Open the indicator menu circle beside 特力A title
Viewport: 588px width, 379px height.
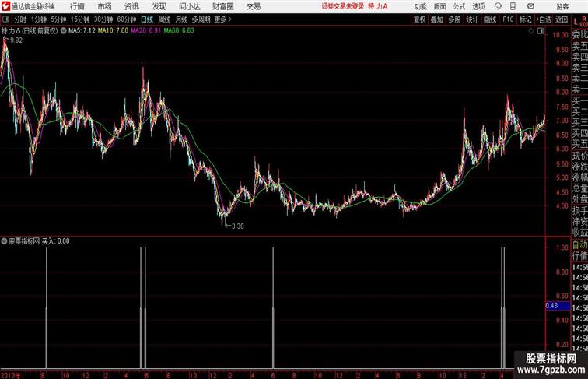63,31
